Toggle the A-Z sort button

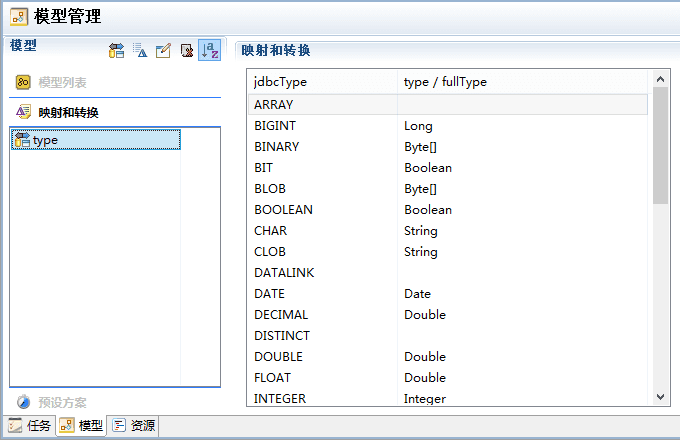210,50
